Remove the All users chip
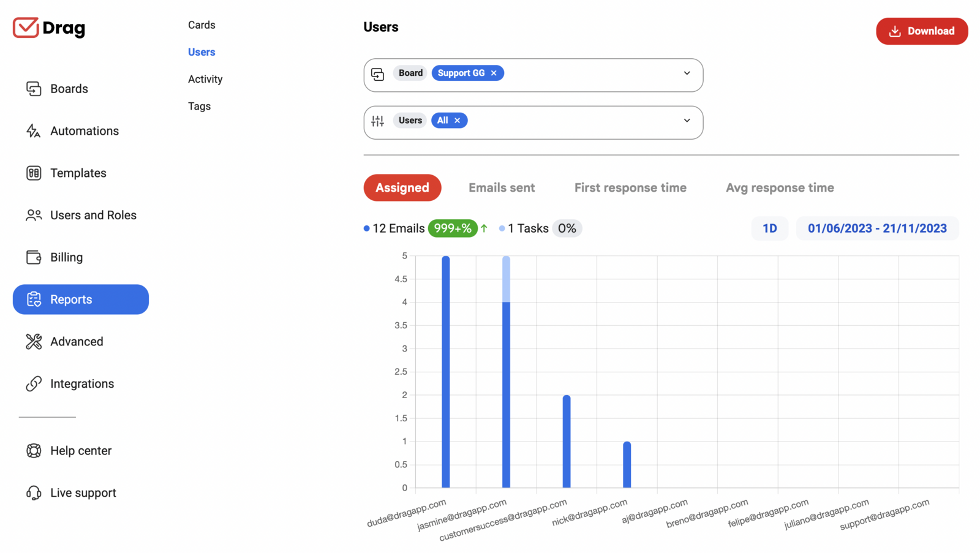The width and height of the screenshot is (980, 553). 457,121
